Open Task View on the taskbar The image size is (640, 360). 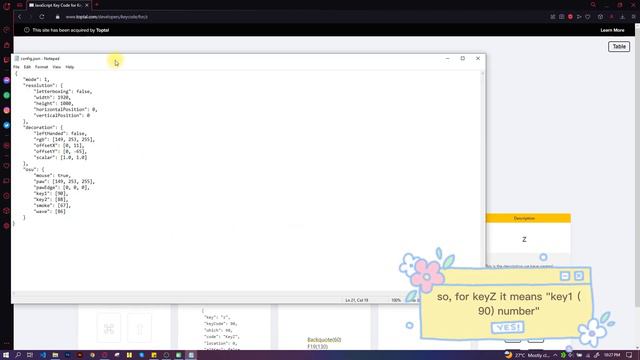30,355
